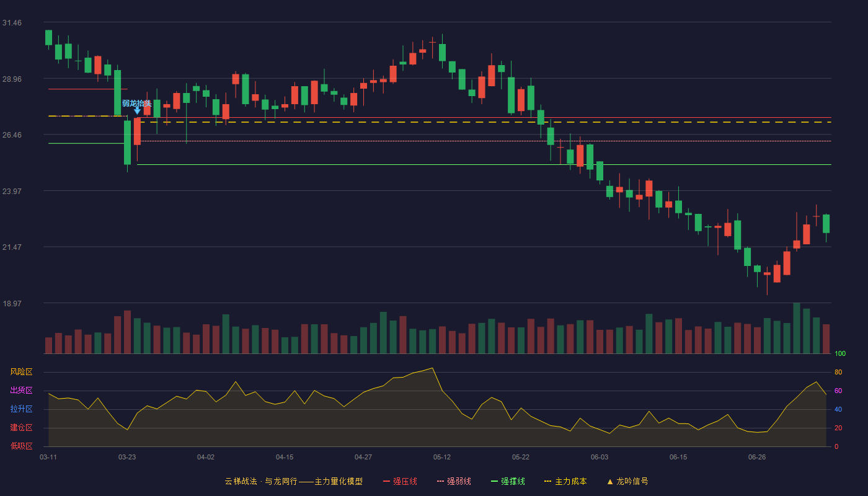Image resolution: width=868 pixels, height=496 pixels.
Task: Select the 拉升区 zone label
Action: point(22,409)
